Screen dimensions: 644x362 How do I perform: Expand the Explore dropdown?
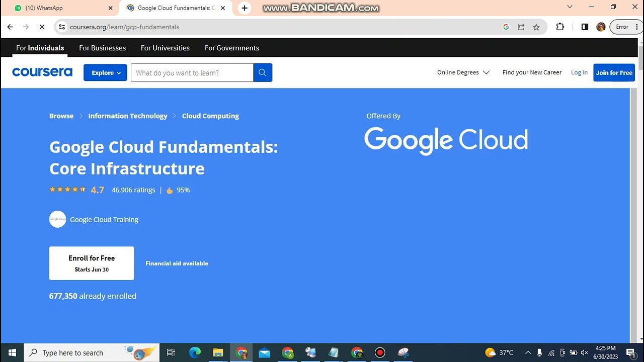tap(105, 72)
